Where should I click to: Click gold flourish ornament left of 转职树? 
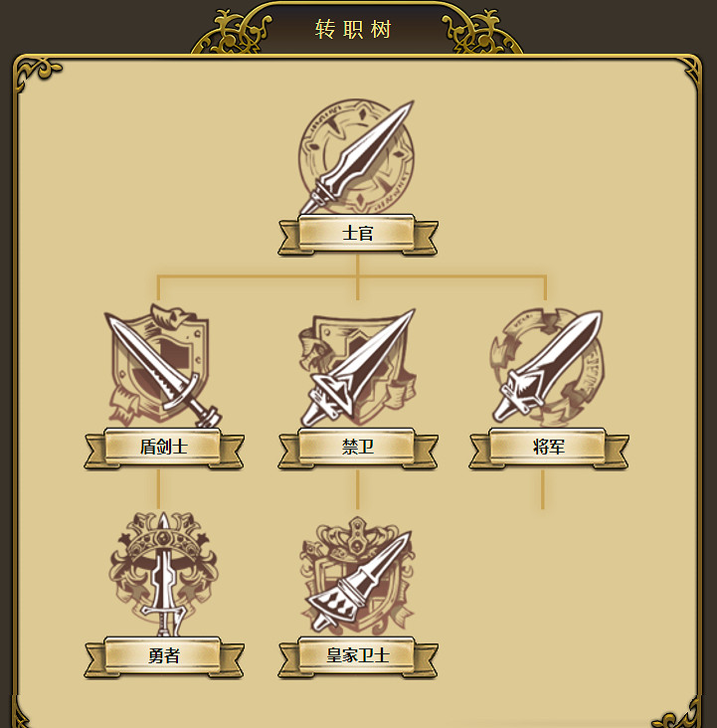pos(232,33)
